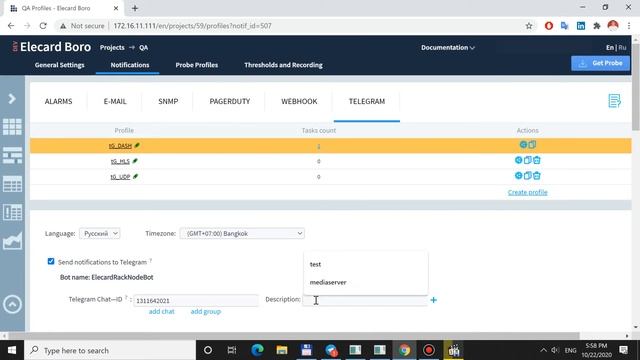This screenshot has height=360, width=640.
Task: Delete the tG_UDP profile with trash icon
Action: coord(537,176)
